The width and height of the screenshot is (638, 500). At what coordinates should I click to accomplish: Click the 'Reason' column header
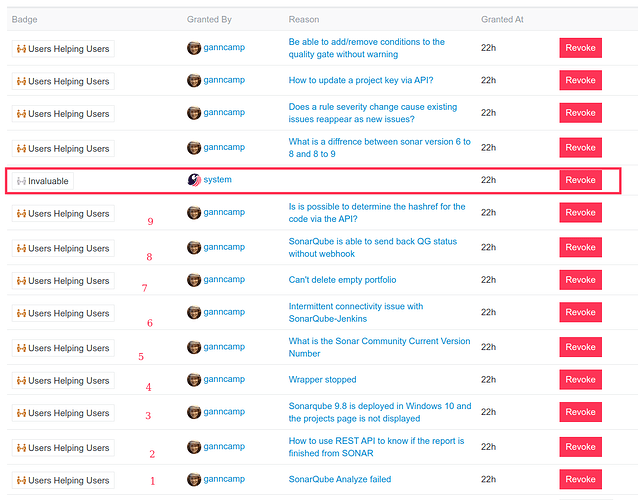[304, 20]
